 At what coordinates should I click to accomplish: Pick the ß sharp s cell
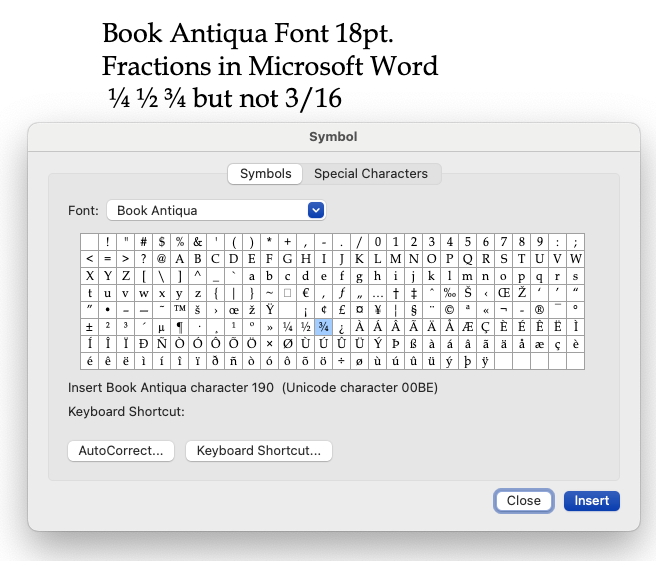(x=413, y=344)
